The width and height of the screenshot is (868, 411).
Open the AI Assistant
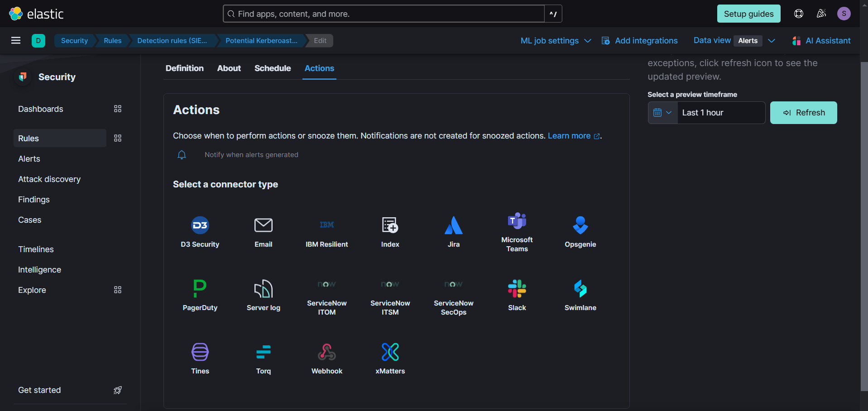coord(821,41)
